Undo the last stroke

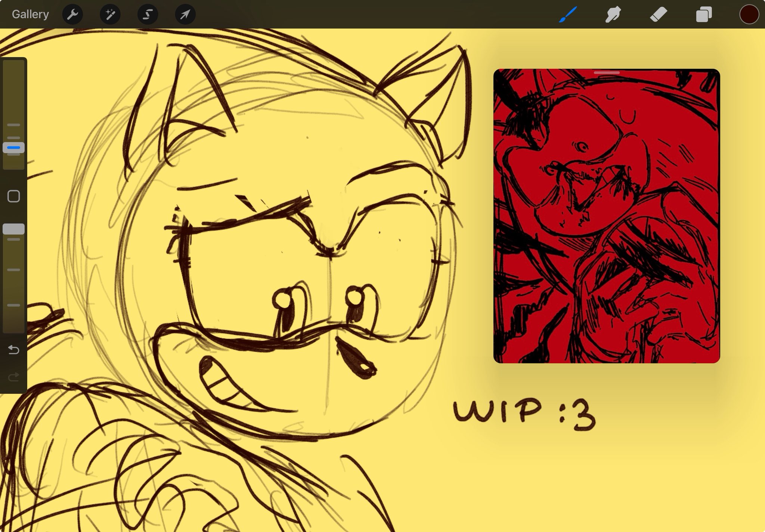pyautogui.click(x=14, y=350)
